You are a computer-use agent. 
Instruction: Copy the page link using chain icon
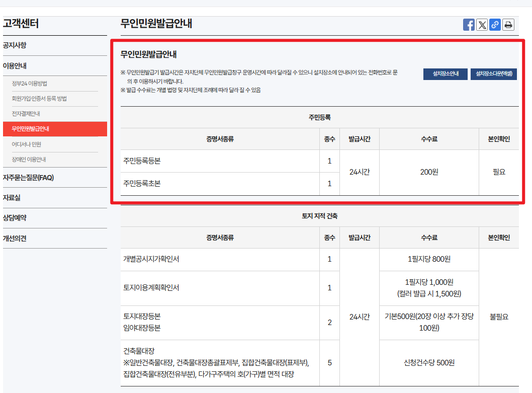click(495, 24)
